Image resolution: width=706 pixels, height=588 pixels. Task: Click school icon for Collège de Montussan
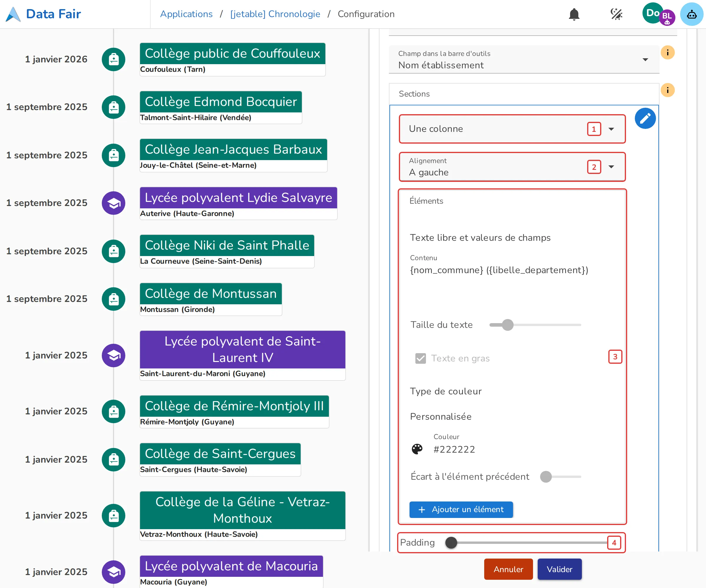pyautogui.click(x=114, y=299)
